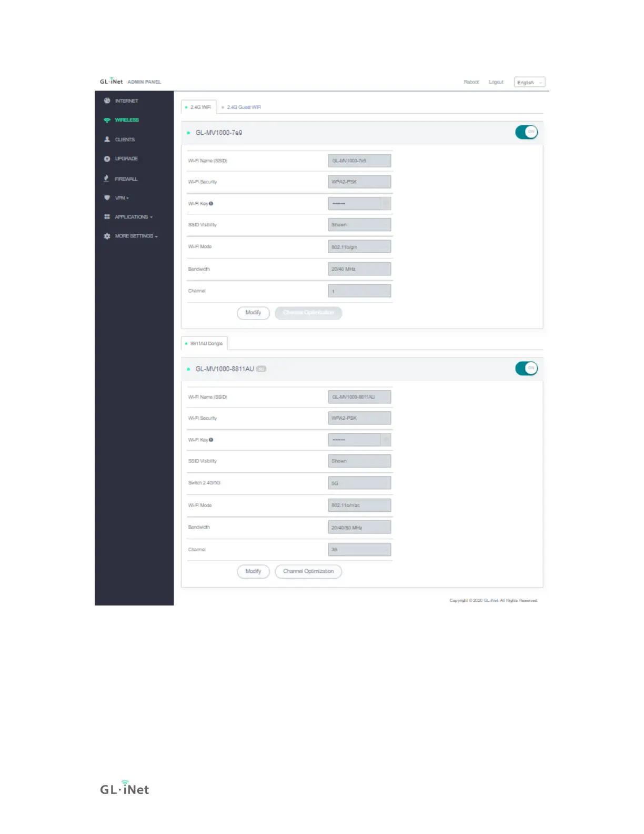This screenshot has width=644, height=834.
Task: Click Channel Optimization for GL-MV1000-7e9
Action: (308, 313)
